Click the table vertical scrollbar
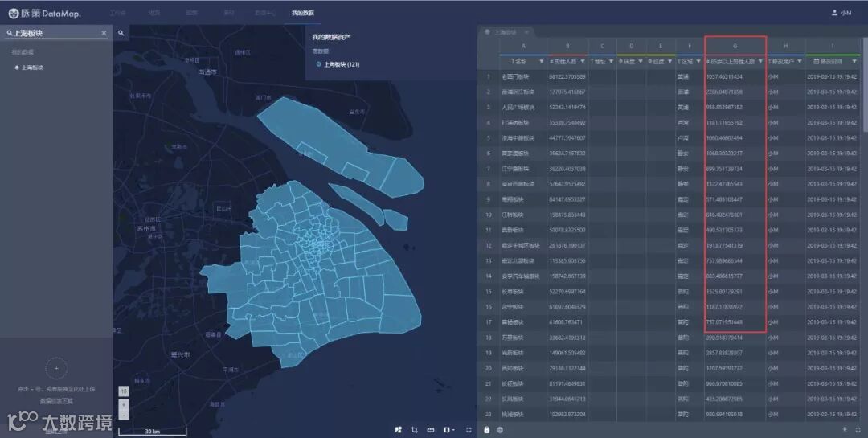Viewport: 868px width, 438px height. (x=865, y=86)
